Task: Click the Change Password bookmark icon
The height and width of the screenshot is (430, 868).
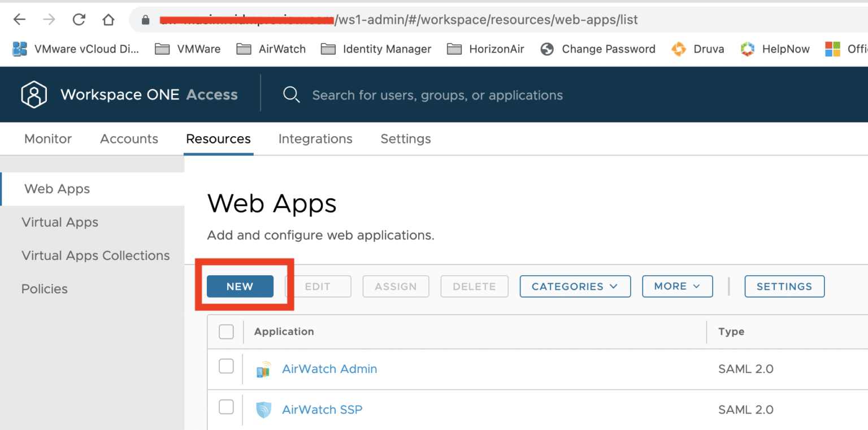Action: [x=547, y=49]
